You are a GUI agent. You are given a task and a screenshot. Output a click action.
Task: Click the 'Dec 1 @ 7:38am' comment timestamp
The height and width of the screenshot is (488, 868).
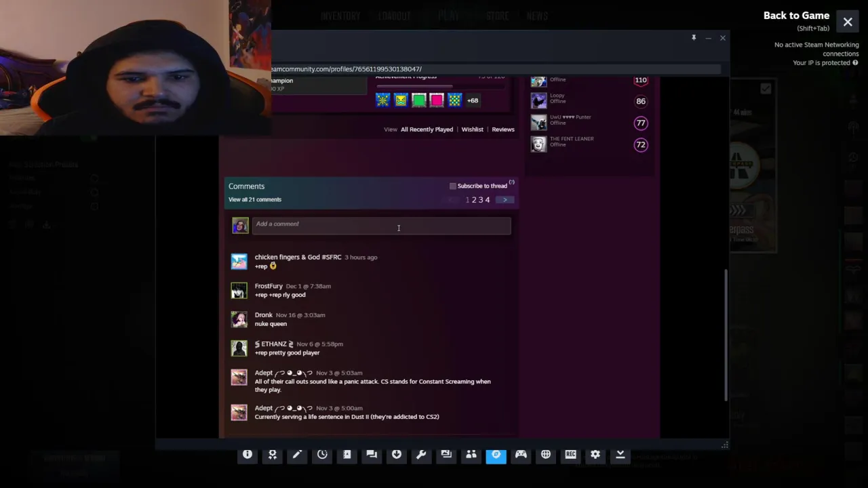[x=309, y=287]
